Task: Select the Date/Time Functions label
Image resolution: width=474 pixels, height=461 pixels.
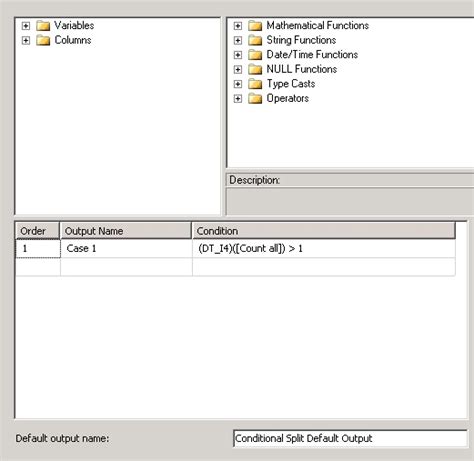Action: [312, 54]
